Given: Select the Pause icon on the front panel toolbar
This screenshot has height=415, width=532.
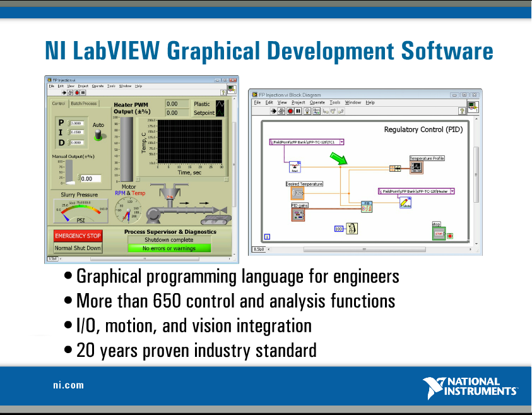Looking at the screenshot, I should click(x=82, y=92).
